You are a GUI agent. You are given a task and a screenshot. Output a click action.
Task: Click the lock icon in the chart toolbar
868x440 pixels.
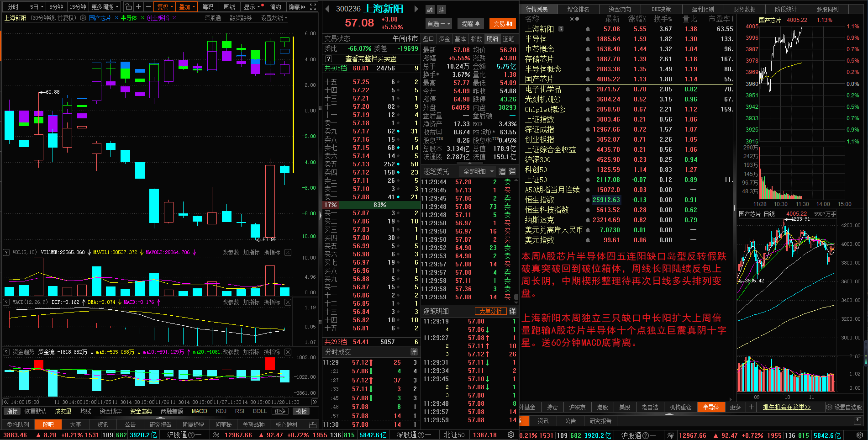(x=129, y=7)
